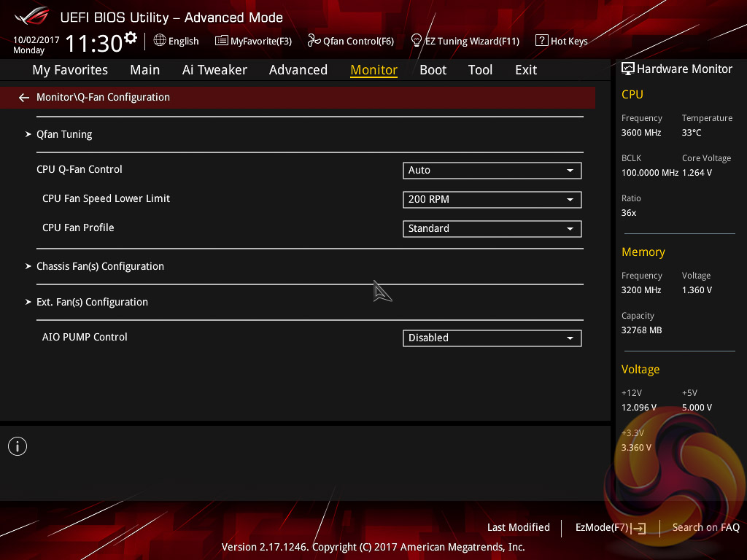Click the CPU Fan Profile label
This screenshot has width=747, height=560.
pyautogui.click(x=78, y=227)
